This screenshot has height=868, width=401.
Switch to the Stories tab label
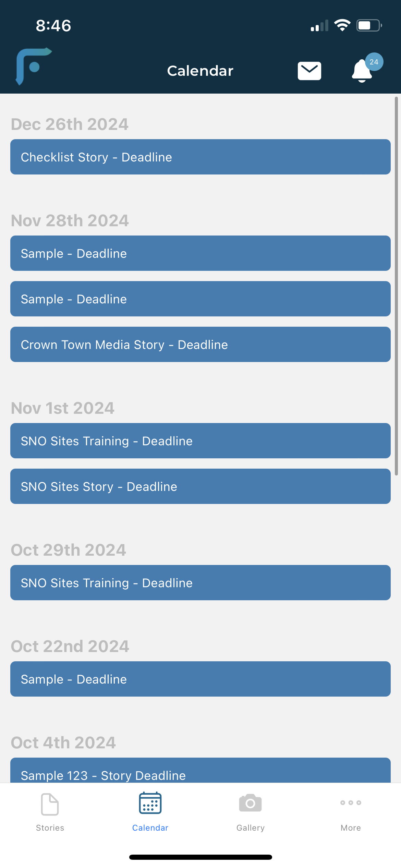[x=50, y=828]
